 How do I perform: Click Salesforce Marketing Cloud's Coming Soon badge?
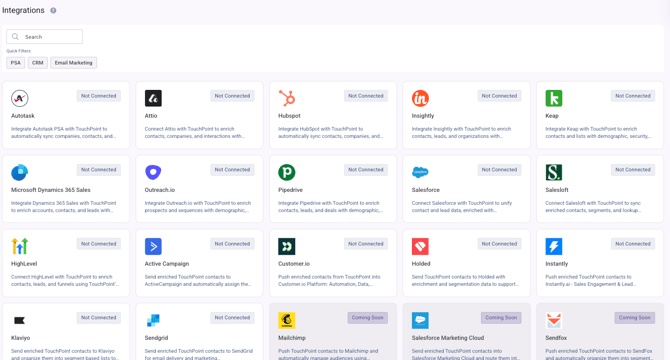coord(501,318)
